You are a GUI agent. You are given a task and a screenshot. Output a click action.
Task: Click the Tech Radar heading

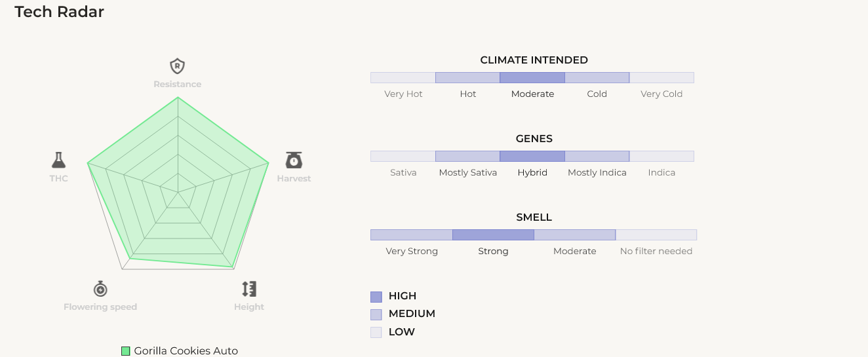[x=60, y=12]
